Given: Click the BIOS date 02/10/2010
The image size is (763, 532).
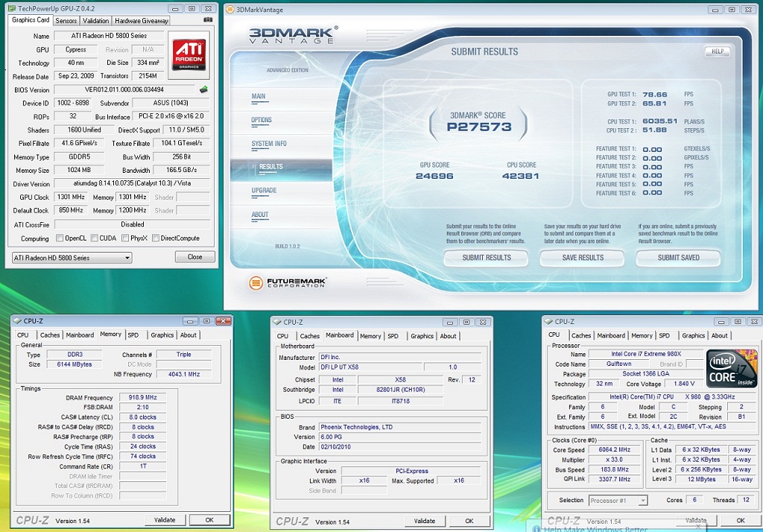Looking at the screenshot, I should 399,447.
